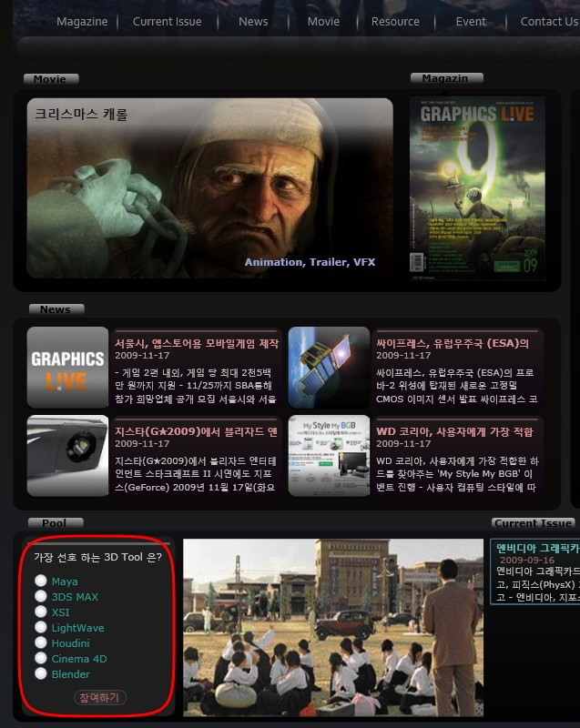Click the Animation, Trailer, VFX link
The image size is (580, 728).
pyautogui.click(x=310, y=262)
